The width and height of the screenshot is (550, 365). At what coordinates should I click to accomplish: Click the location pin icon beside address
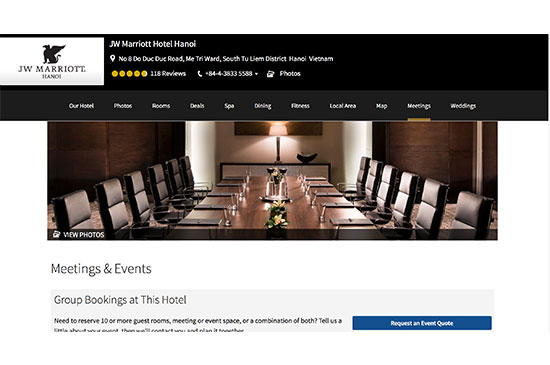click(113, 58)
